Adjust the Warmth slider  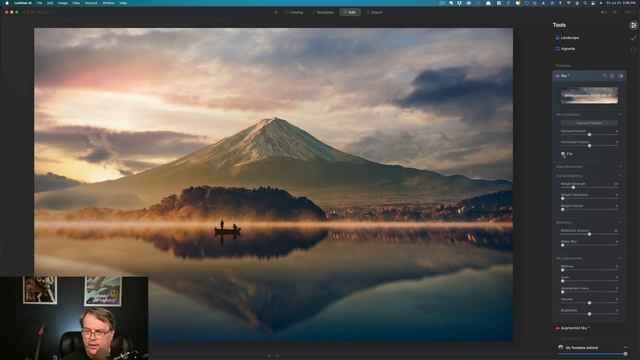click(x=589, y=302)
